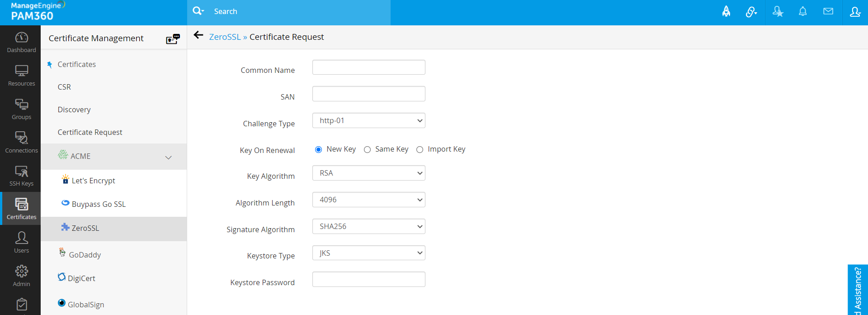The image size is (868, 315).
Task: Open the Challenge Type dropdown
Action: point(368,121)
